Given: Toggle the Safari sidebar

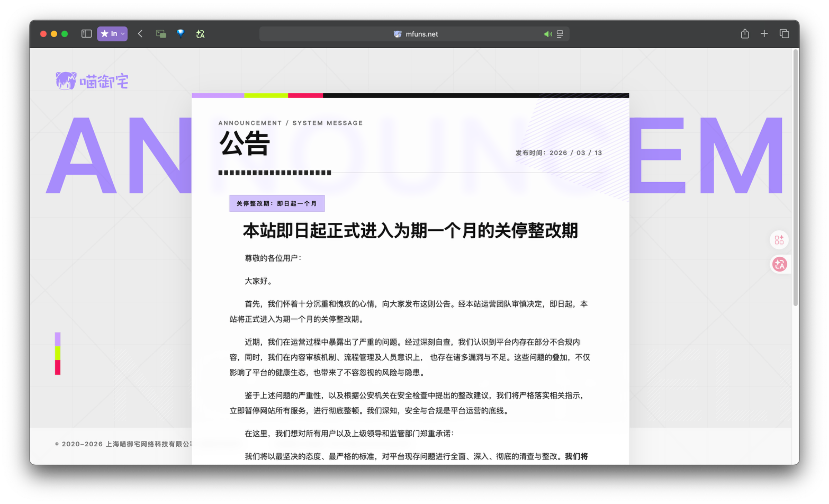Looking at the screenshot, I should (x=86, y=34).
